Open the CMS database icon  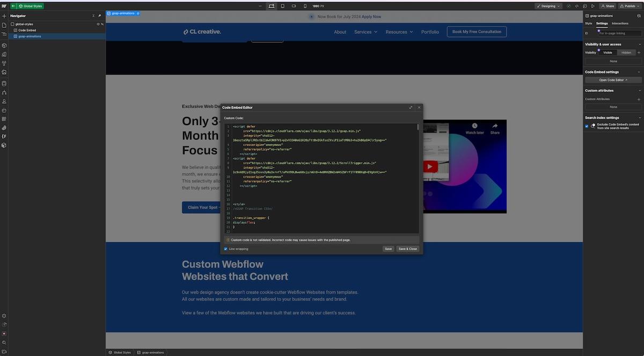(4, 83)
